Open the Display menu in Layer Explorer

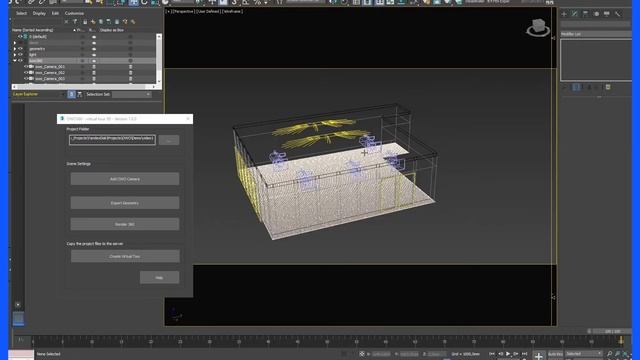[39, 13]
